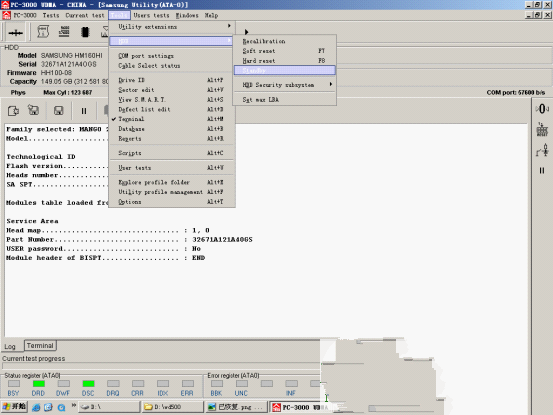Choose Cable Select status

(x=172, y=66)
